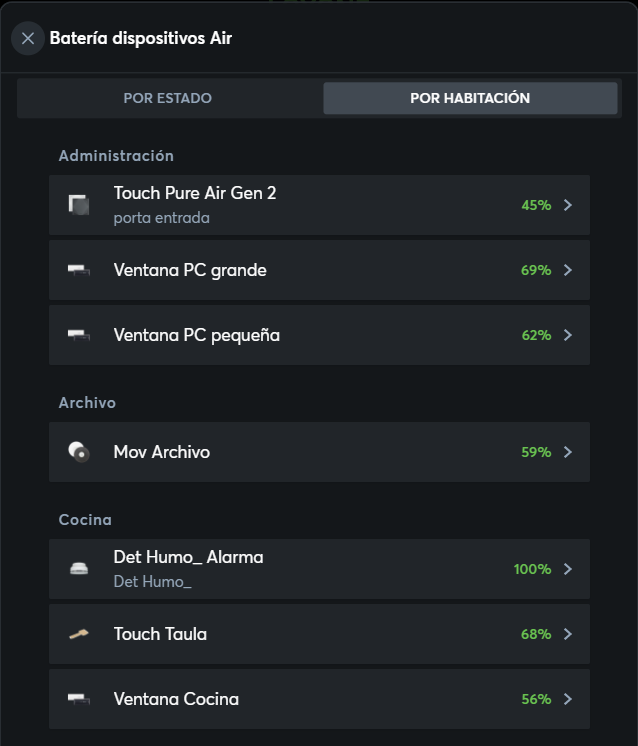Click the Touch Taula chevron arrow
Viewport: 638px width, 746px height.
click(x=568, y=634)
